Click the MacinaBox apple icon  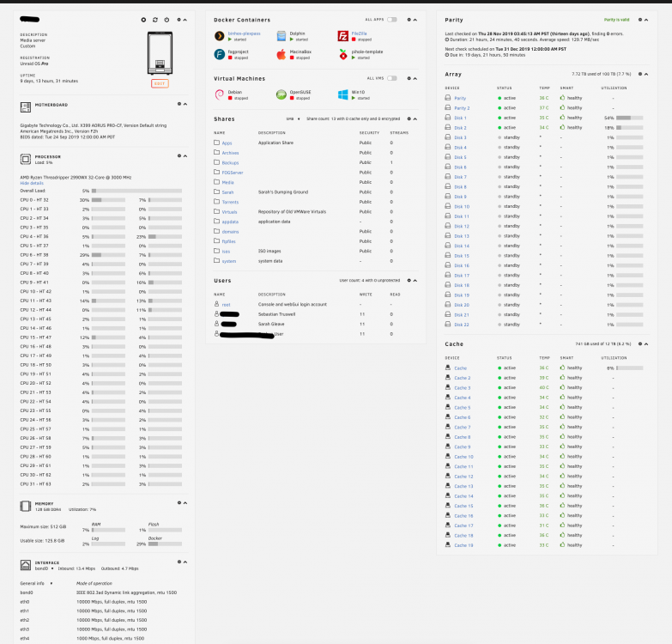coord(282,54)
